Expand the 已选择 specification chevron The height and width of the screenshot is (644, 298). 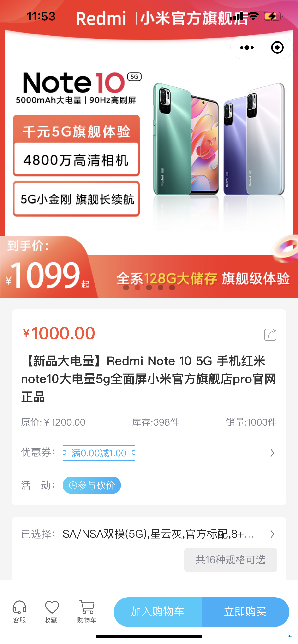click(272, 534)
